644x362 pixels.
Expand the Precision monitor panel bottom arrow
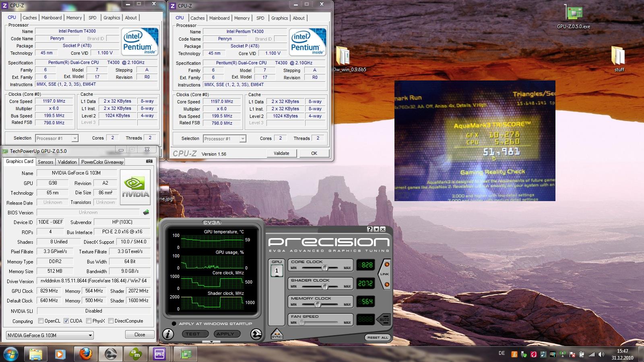tap(212, 342)
